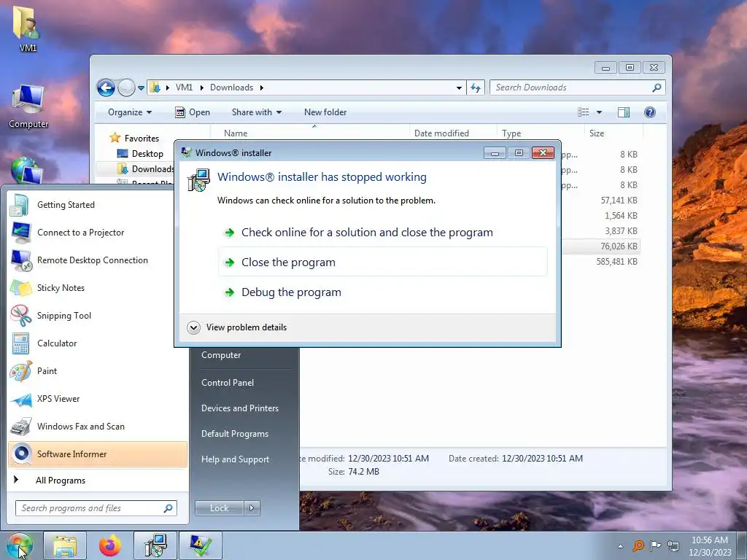
Task: Click the Lock button in Start menu
Action: pos(219,508)
